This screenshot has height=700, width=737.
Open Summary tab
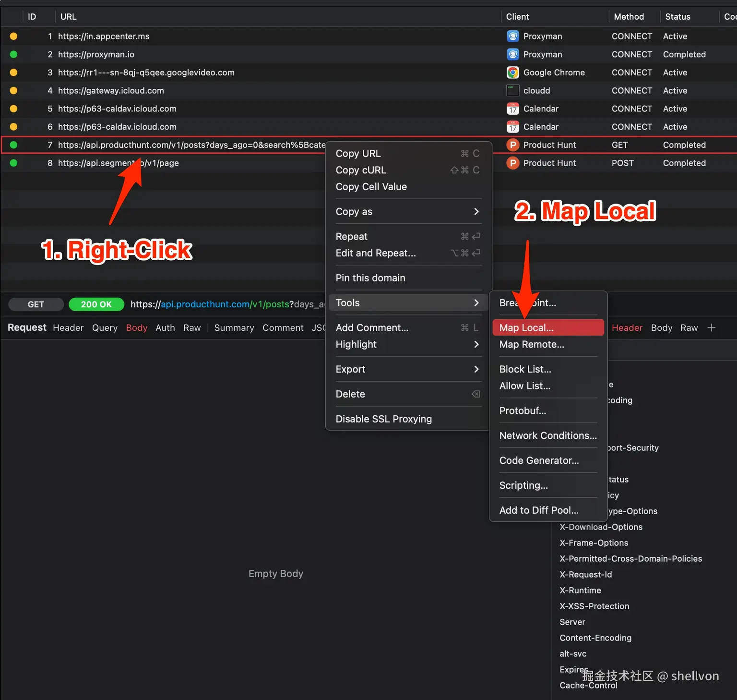234,328
